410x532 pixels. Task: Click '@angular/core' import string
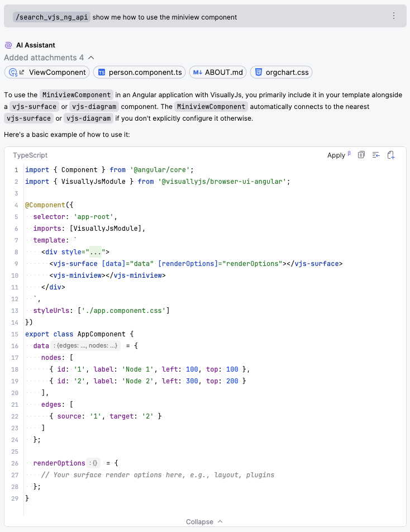[x=160, y=170]
